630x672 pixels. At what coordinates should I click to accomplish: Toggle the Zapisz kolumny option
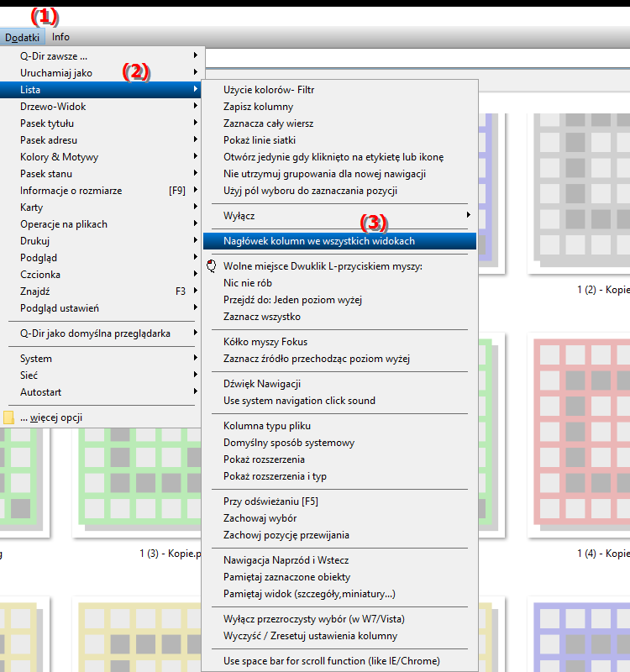(339, 107)
